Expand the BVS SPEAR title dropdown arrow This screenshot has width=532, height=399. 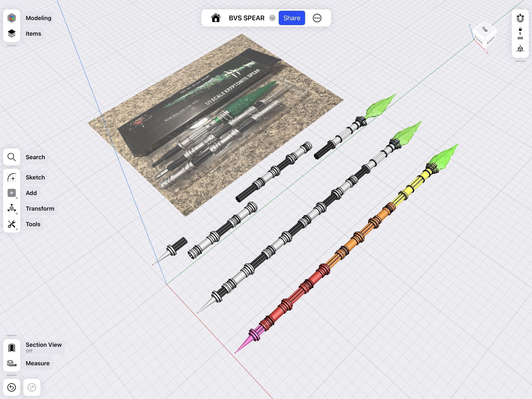click(x=272, y=18)
